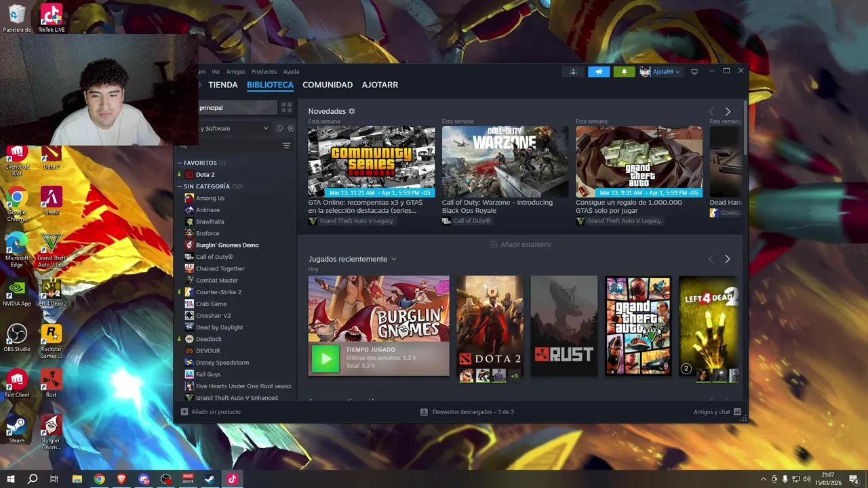868x488 pixels.
Task: Open the Productos menu
Action: 264,71
